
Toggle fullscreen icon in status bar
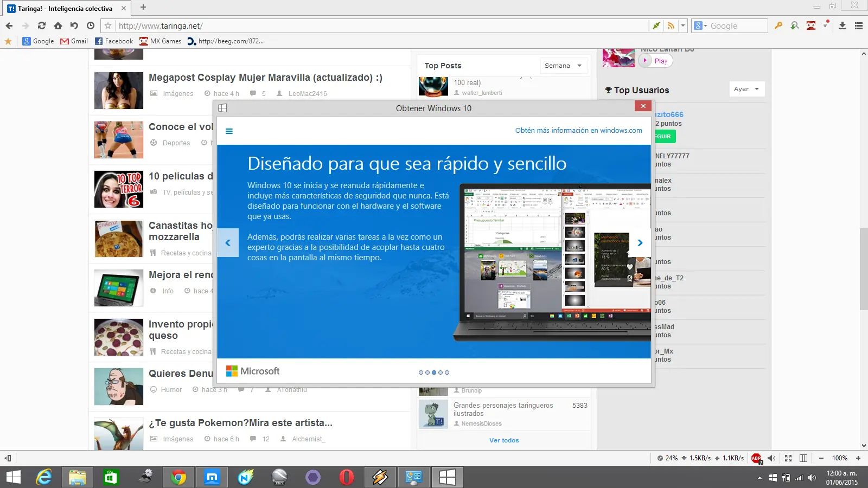pyautogui.click(x=788, y=458)
